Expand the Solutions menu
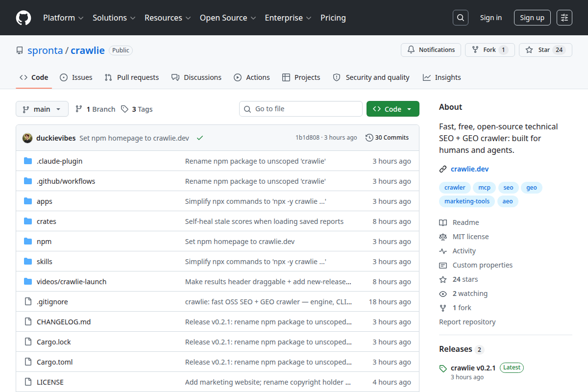Viewport: 588px width, 392px height. (114, 18)
